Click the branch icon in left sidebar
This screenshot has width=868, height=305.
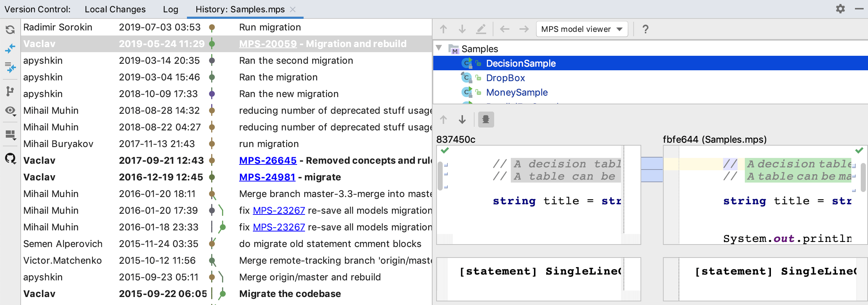pyautogui.click(x=10, y=91)
